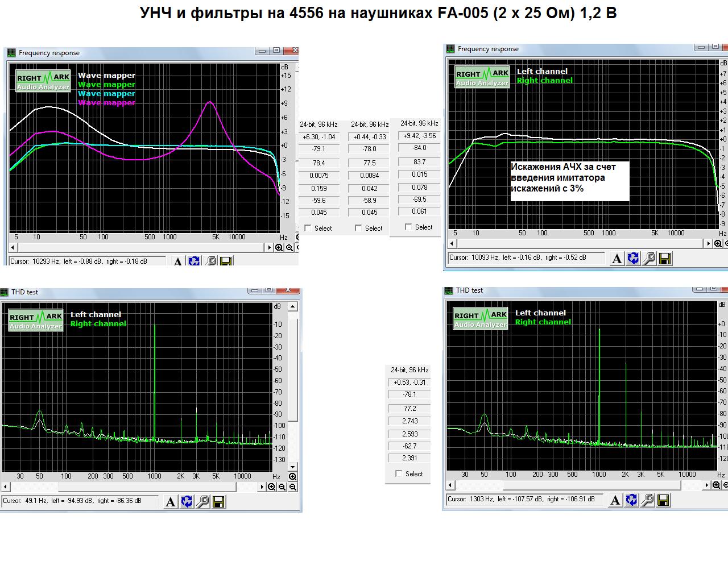Click the vertical scrollbar up arrow in the 49.1 Hz THD window
Image resolution: width=728 pixels, height=582 pixels.
click(292, 307)
